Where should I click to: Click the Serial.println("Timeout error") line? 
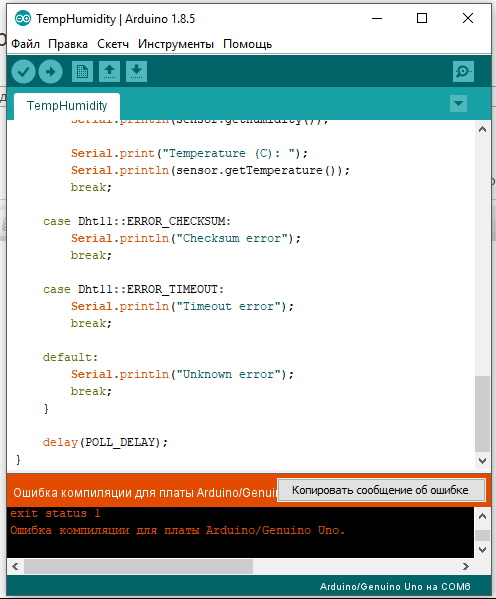coord(182,306)
